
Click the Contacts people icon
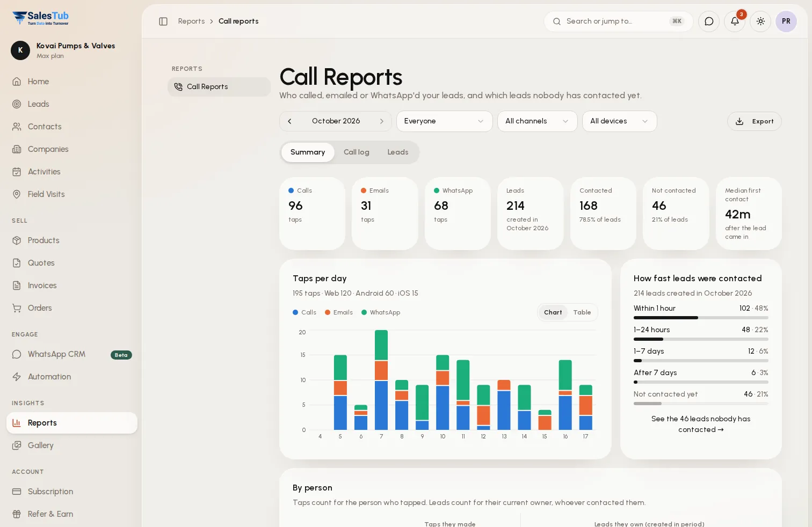tap(17, 127)
